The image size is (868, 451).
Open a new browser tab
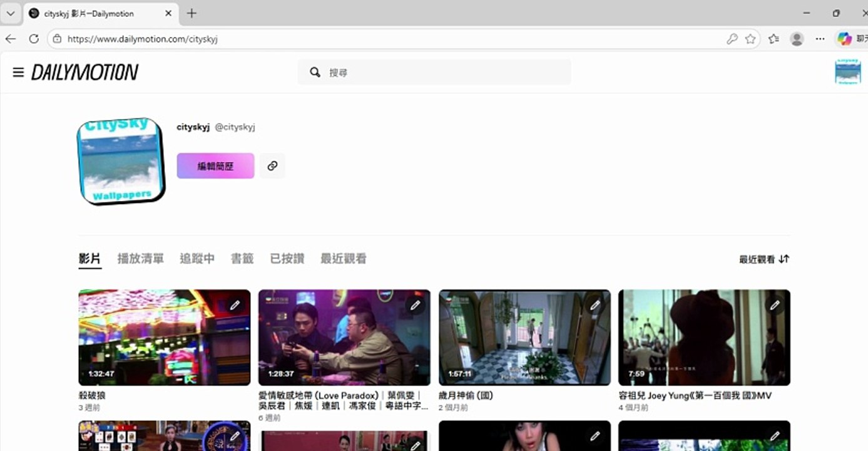pos(191,13)
